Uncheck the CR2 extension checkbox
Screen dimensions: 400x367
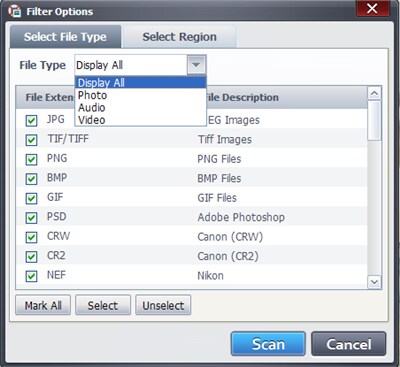[31, 257]
